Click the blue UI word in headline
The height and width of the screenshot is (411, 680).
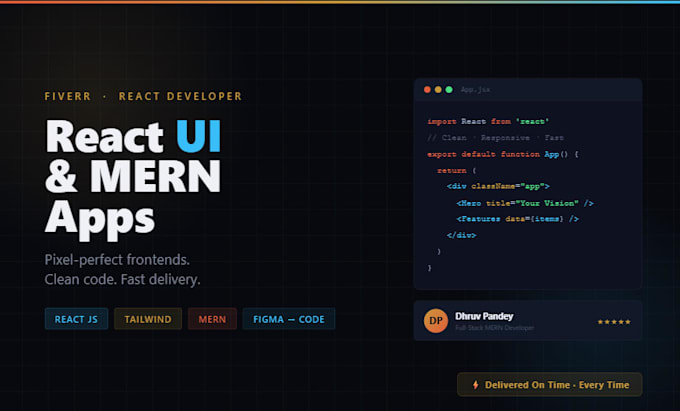(x=199, y=136)
